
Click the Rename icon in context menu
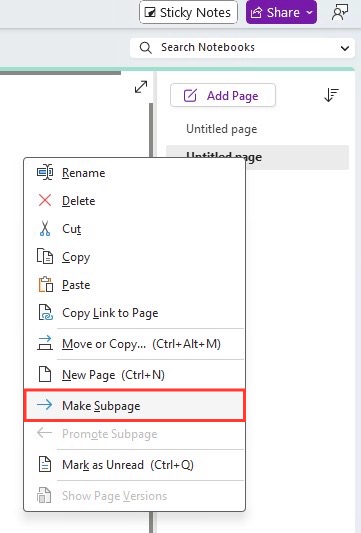pyautogui.click(x=45, y=172)
